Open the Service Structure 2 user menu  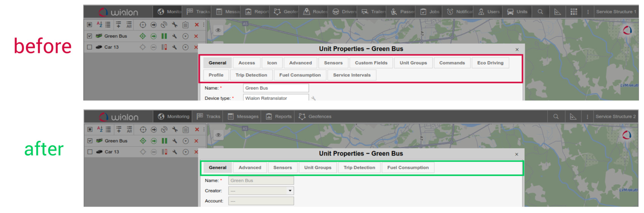[x=616, y=117]
